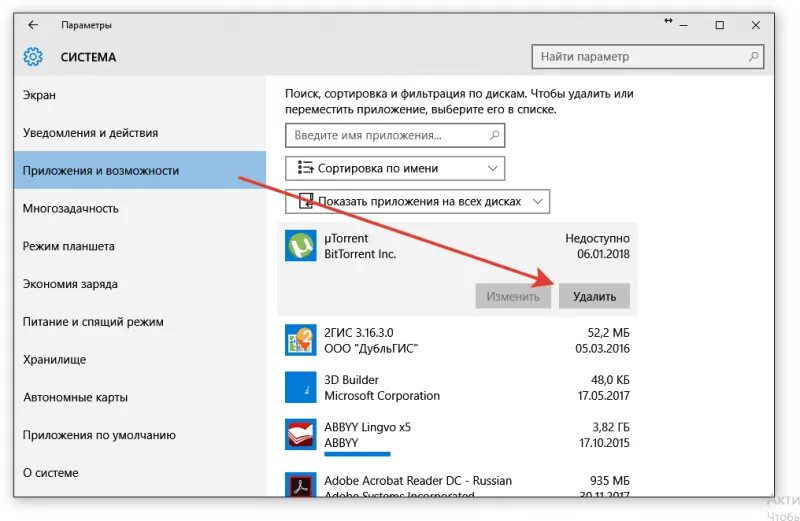Click the greyed Изменить button
This screenshot has width=800, height=521.
(513, 296)
